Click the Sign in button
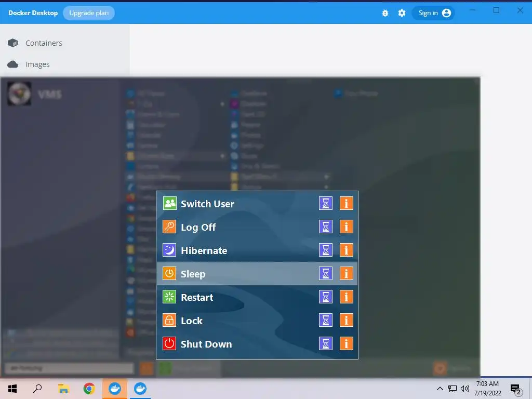The width and height of the screenshot is (532, 399). [x=433, y=13]
